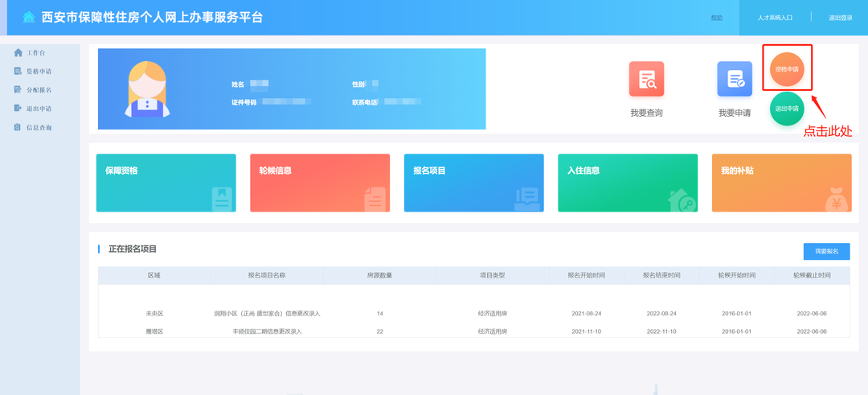Open 信息查询 in the left sidebar
The height and width of the screenshot is (395, 868).
pyautogui.click(x=38, y=127)
